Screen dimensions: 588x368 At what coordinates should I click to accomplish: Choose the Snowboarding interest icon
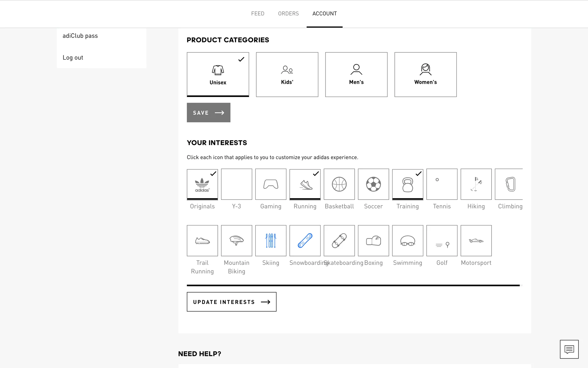305,241
